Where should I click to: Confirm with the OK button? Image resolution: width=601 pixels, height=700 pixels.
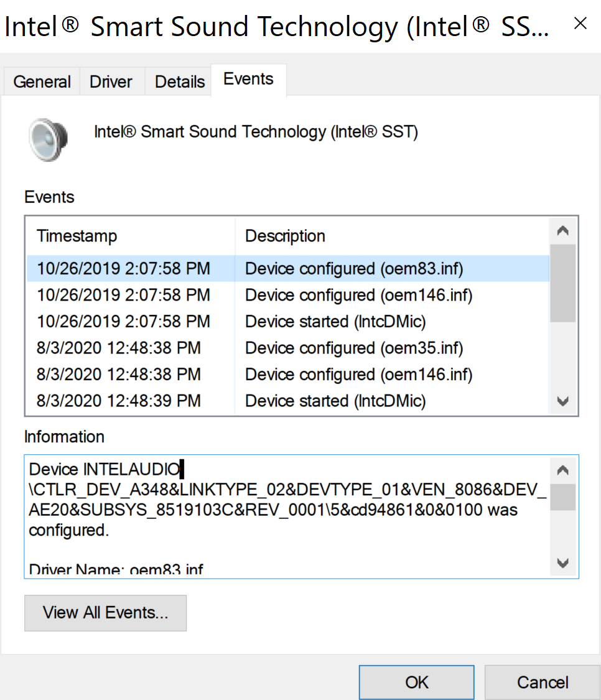pos(417,682)
